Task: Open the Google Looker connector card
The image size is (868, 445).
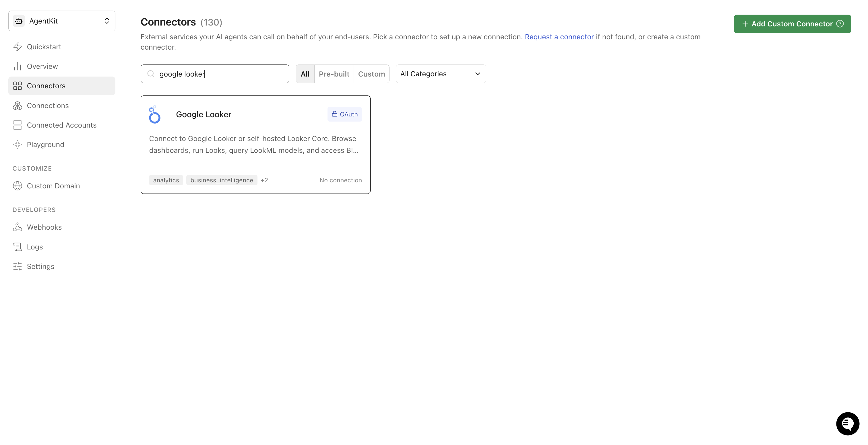Action: [x=255, y=145]
